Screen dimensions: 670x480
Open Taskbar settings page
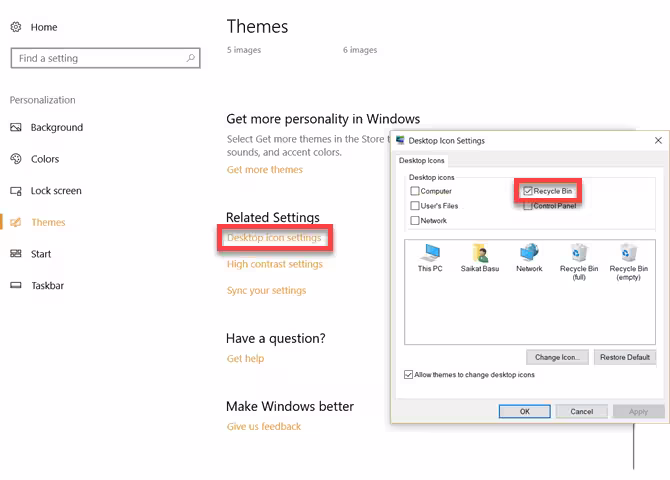pos(47,286)
